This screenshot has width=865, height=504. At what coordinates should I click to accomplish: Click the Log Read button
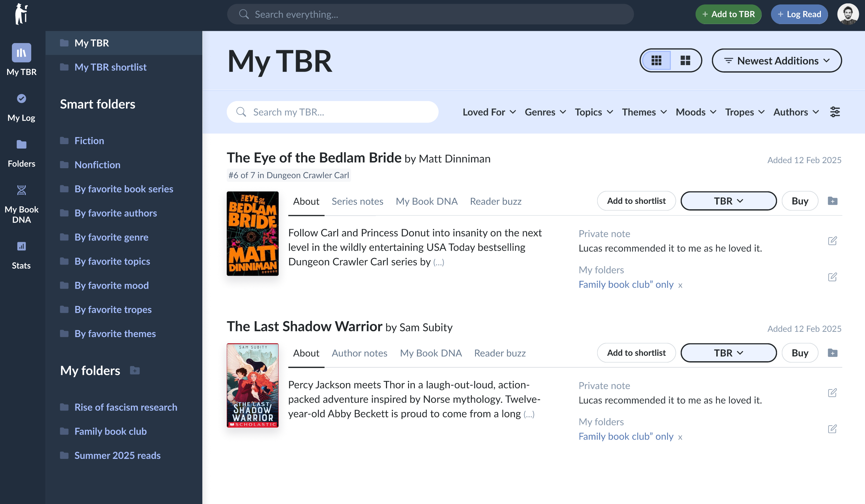pos(799,14)
